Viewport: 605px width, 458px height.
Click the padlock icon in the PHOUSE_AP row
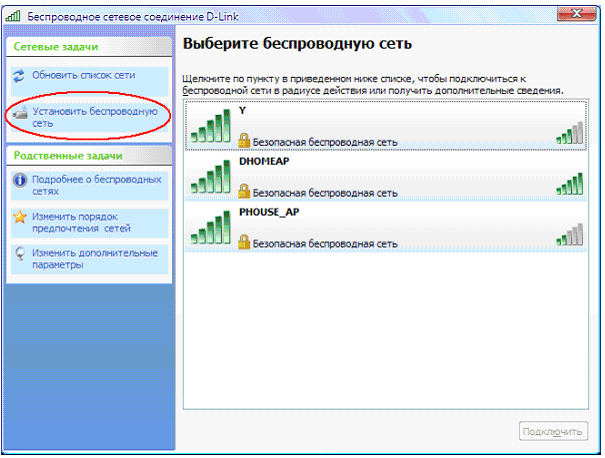(244, 242)
